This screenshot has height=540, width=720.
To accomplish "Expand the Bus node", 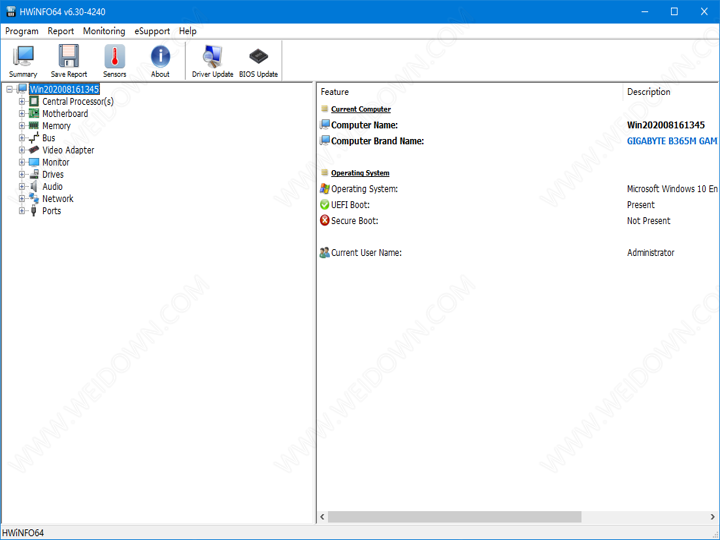I will point(22,138).
